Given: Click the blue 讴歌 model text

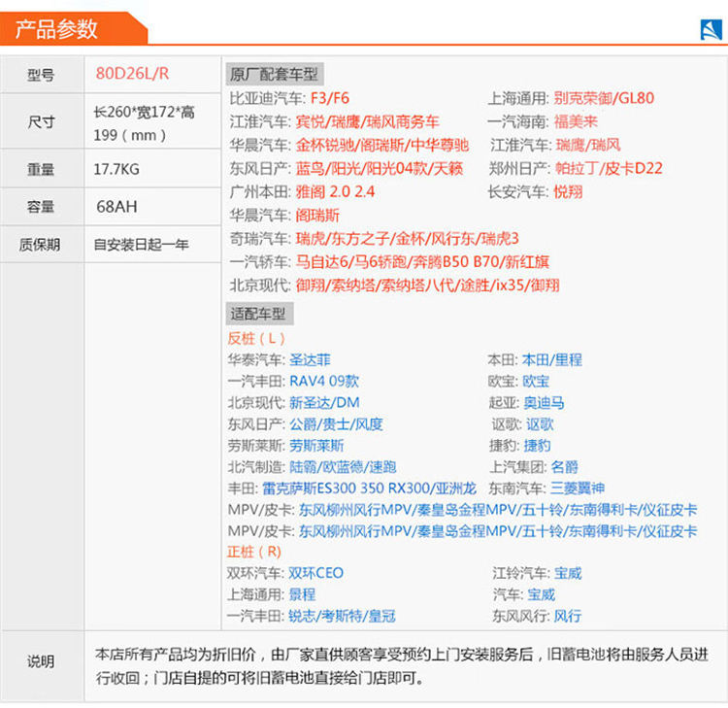Looking at the screenshot, I should click(541, 423).
